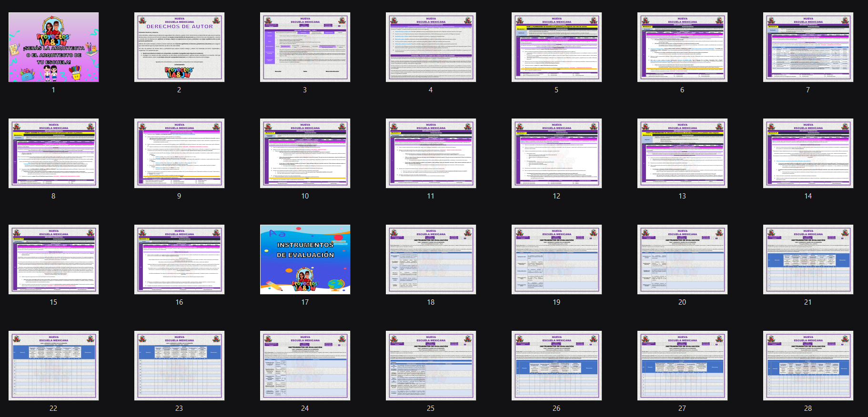Open the Derechos de Autor slide 2

[x=179, y=47]
